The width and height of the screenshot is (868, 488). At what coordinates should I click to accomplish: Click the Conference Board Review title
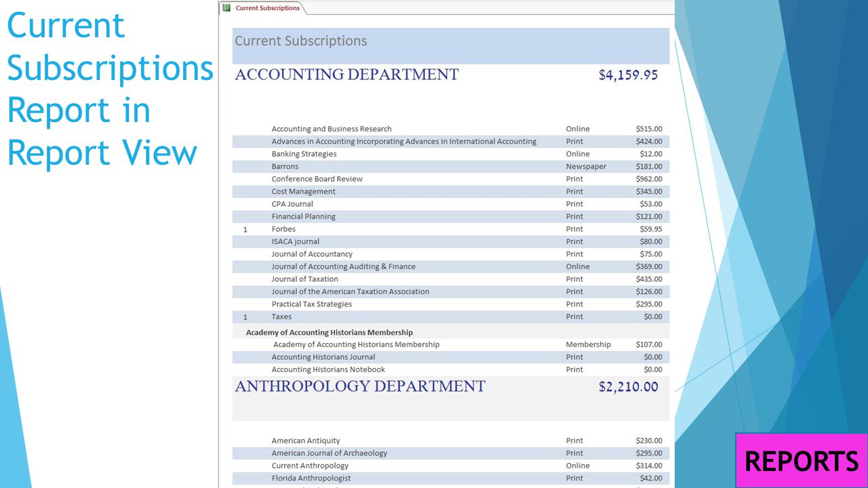point(317,179)
